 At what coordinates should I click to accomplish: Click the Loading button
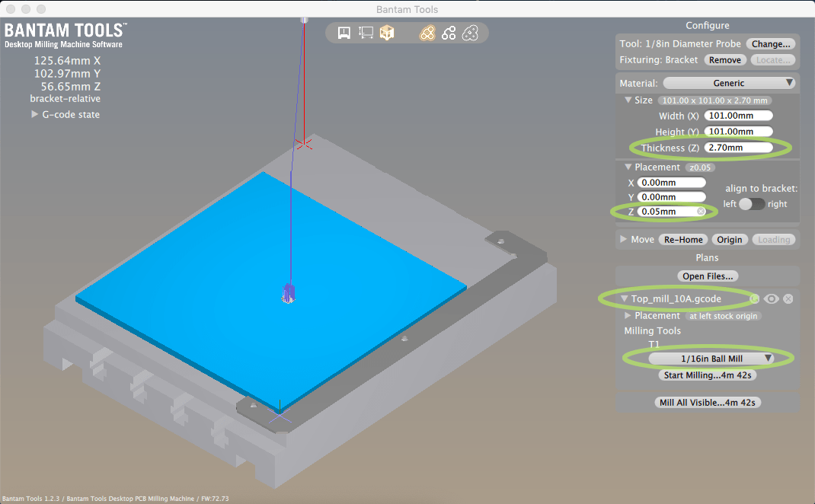click(x=774, y=240)
